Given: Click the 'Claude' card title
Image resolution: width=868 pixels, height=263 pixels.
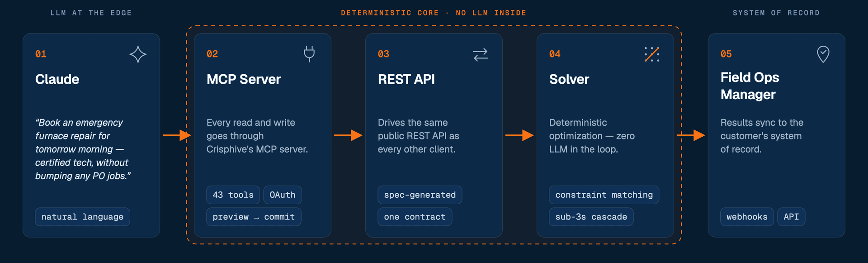Looking at the screenshot, I should (x=57, y=79).
